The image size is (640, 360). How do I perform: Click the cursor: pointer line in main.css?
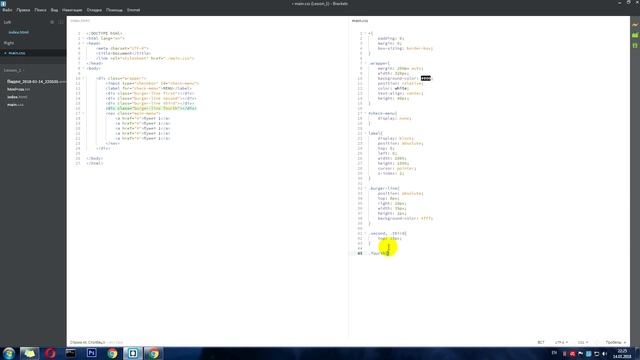[x=397, y=169]
